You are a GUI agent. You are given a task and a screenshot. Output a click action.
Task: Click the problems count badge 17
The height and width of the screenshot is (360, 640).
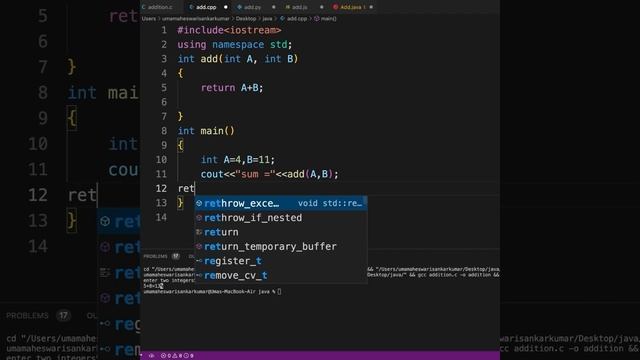click(176, 256)
